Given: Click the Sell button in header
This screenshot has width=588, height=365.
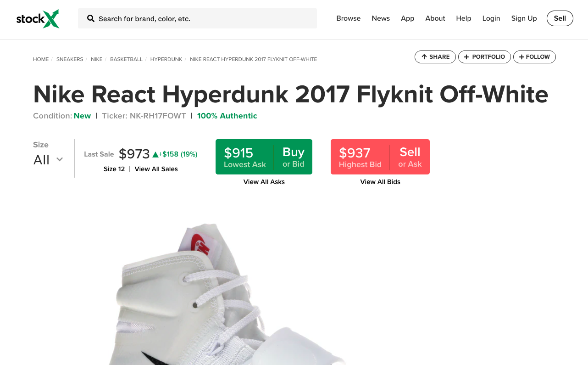Looking at the screenshot, I should pos(560,18).
